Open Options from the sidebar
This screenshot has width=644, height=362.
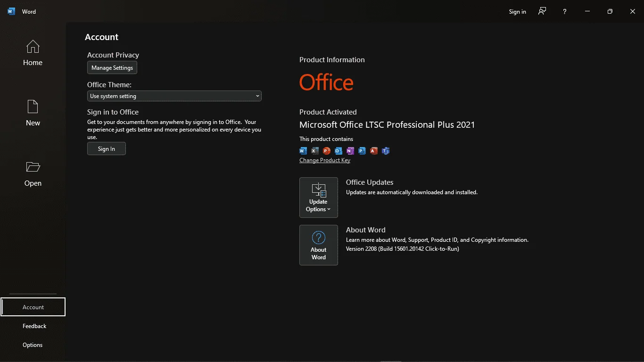coord(33,345)
